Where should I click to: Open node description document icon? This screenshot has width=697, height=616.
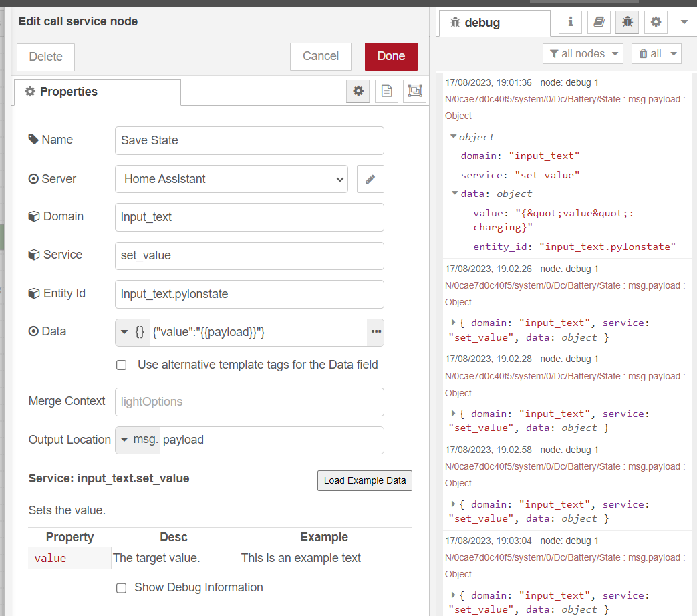[386, 91]
